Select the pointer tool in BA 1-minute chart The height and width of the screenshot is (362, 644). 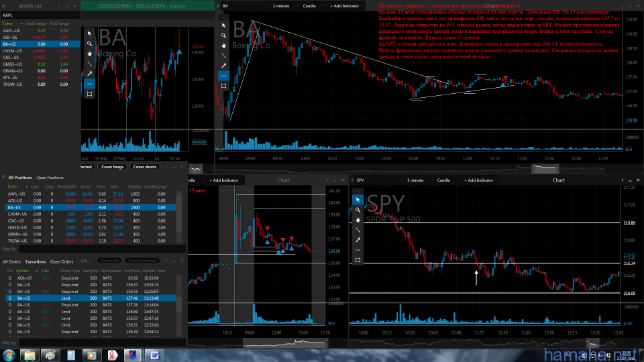[x=223, y=25]
